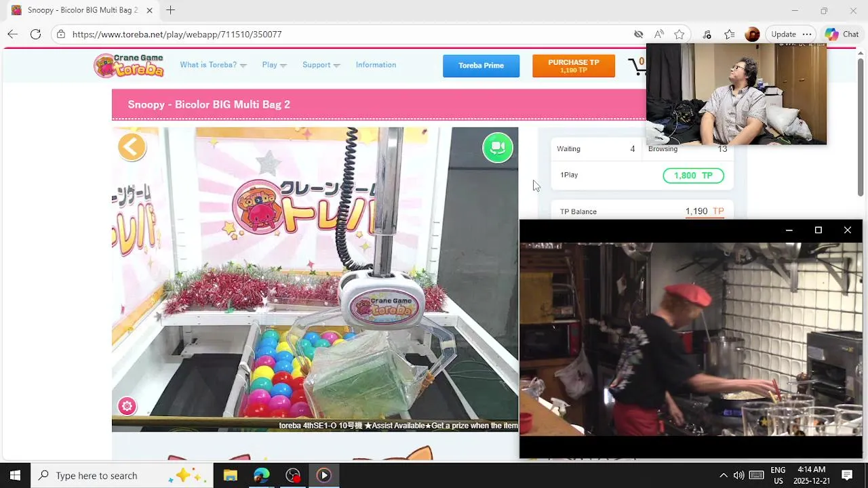Open the Read aloud icon in the address bar
The image size is (868, 488).
pos(659,34)
